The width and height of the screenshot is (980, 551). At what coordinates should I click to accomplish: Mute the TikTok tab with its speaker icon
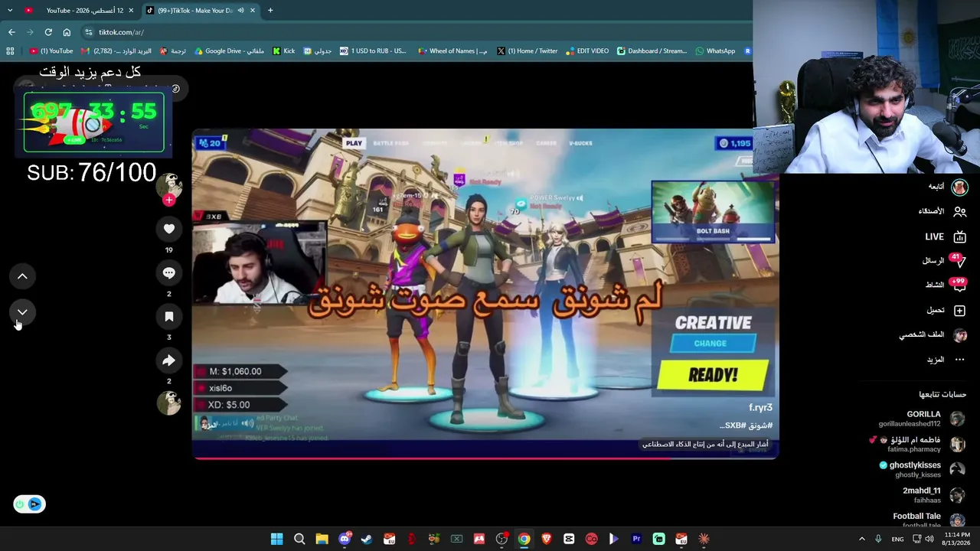point(240,11)
